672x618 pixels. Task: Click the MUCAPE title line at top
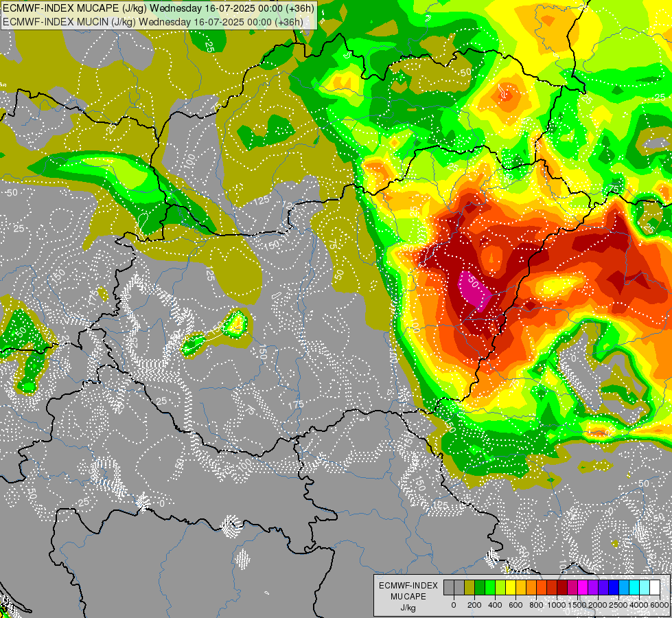point(158,8)
